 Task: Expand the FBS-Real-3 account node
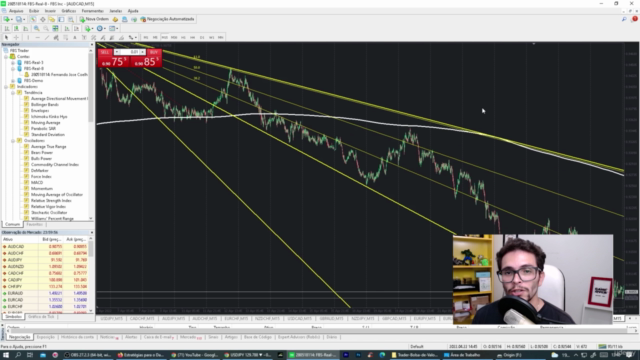click(13, 63)
